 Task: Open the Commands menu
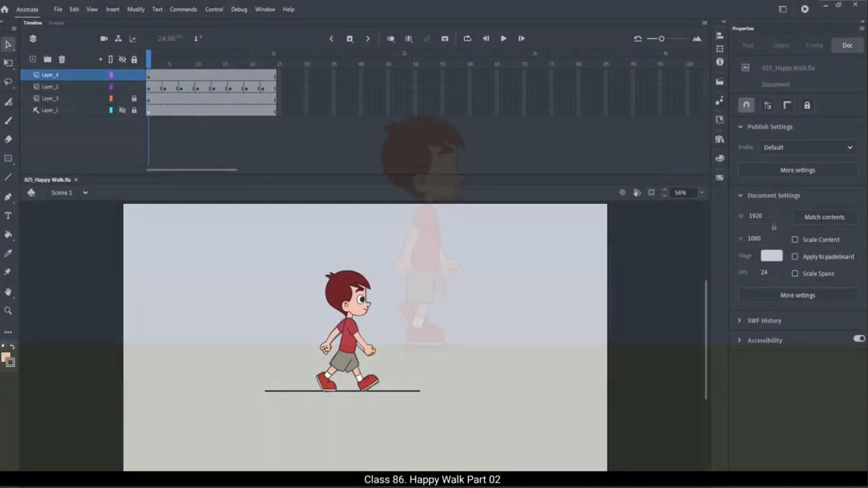coord(183,9)
